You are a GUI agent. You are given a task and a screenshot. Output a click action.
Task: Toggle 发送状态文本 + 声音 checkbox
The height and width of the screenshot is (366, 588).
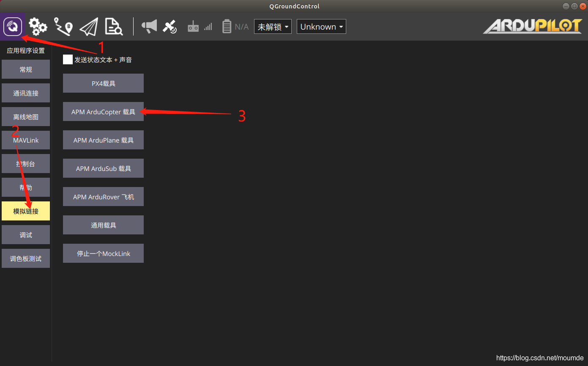point(68,60)
